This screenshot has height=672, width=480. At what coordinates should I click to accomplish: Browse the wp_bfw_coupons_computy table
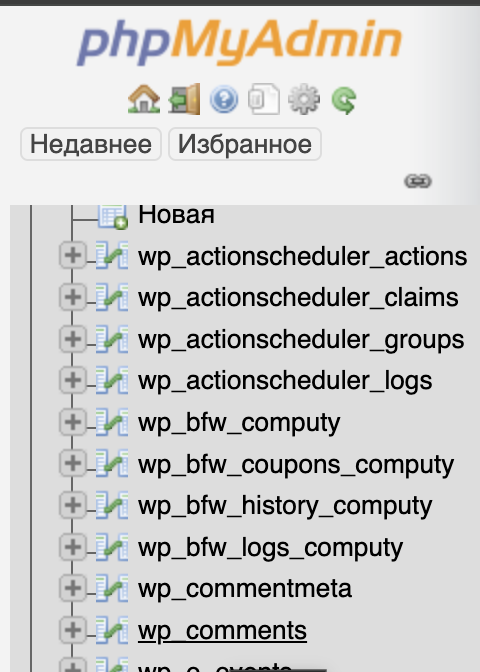click(296, 465)
